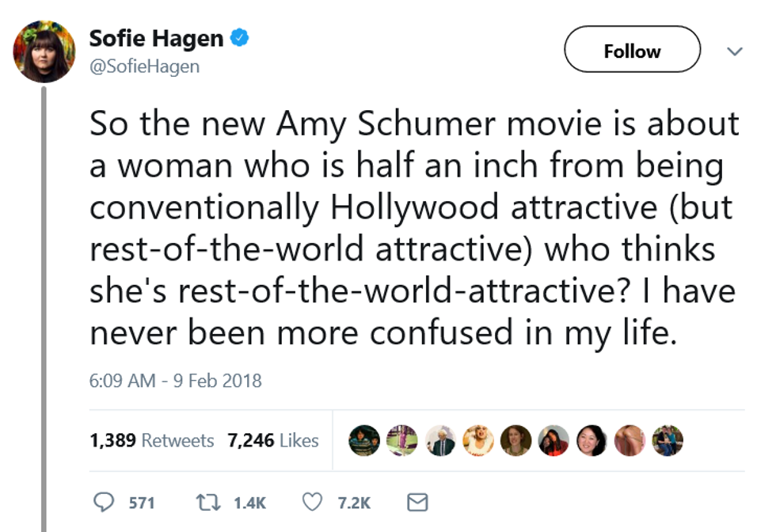776x532 pixels.
Task: Click liker avatar of two women hugging
Action: (553, 441)
